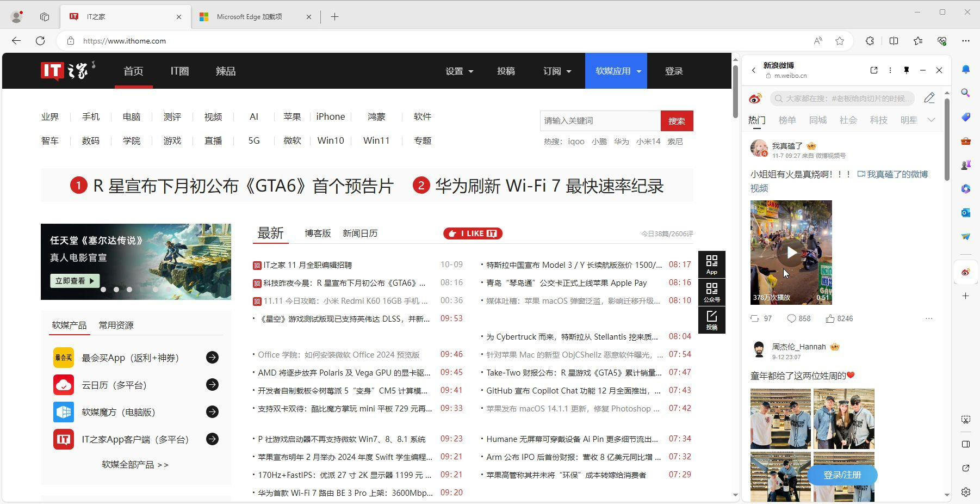The height and width of the screenshot is (504, 980).
Task: Expand Weibo category tabs chevron
Action: click(x=931, y=120)
